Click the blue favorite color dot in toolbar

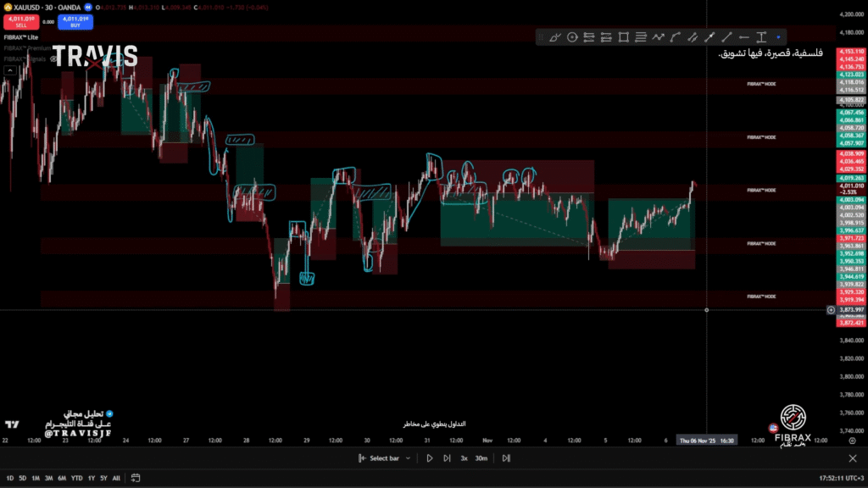click(x=778, y=37)
